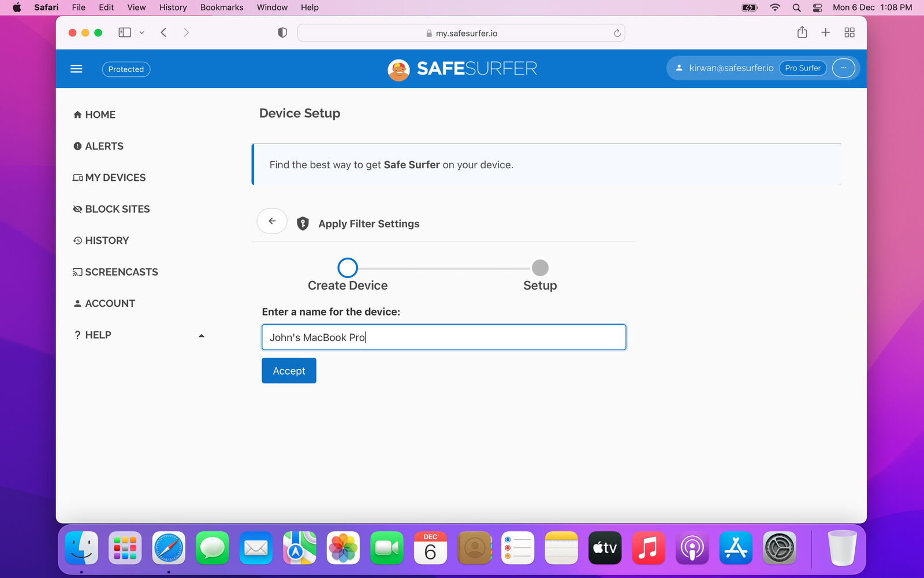Open the sidebar dropdown chevron in Safari toolbar
Screen dimensions: 924x578
(x=141, y=33)
